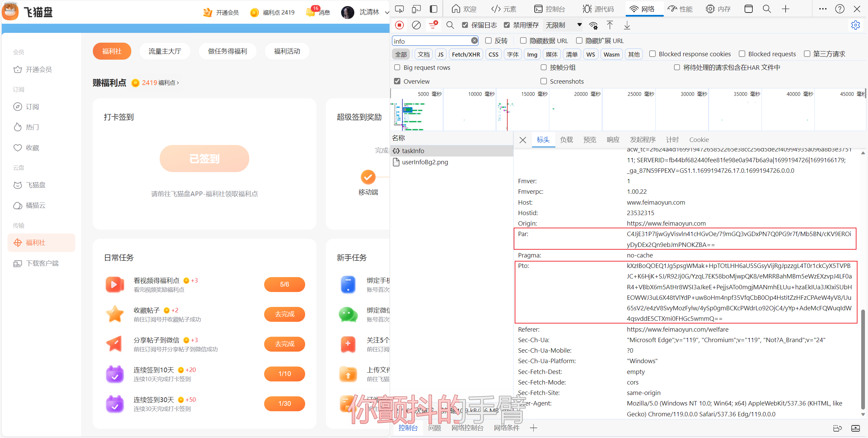This screenshot has height=438, width=868.
Task: Click the clear network log icon
Action: pos(416,25)
